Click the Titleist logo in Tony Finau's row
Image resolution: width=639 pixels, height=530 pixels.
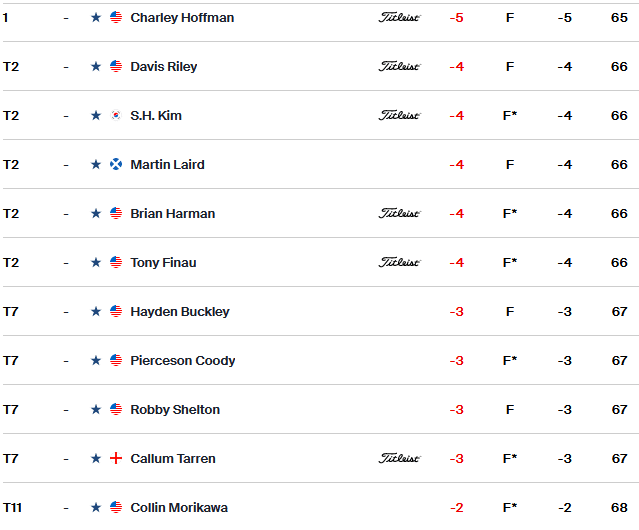click(x=399, y=262)
